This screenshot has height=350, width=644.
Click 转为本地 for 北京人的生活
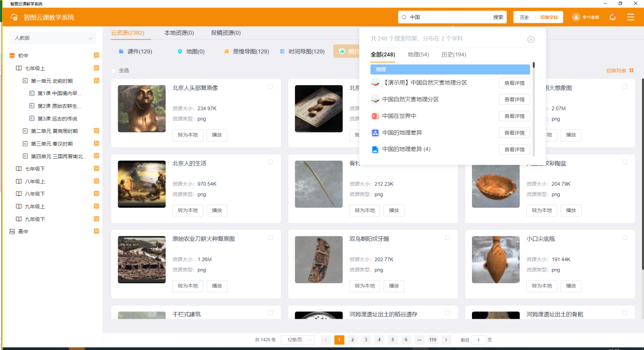pos(188,211)
